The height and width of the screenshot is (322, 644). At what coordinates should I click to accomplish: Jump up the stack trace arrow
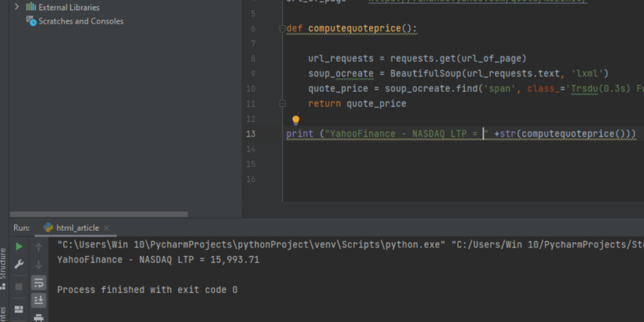[38, 247]
